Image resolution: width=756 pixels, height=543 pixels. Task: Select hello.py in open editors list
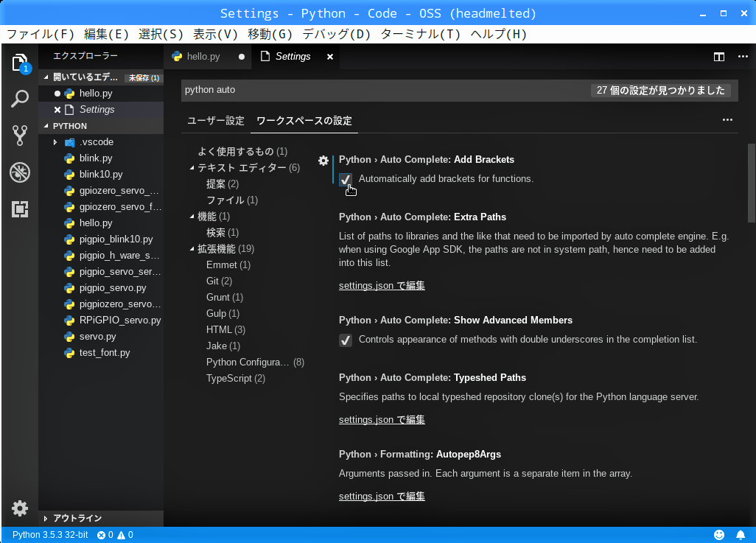(96, 94)
